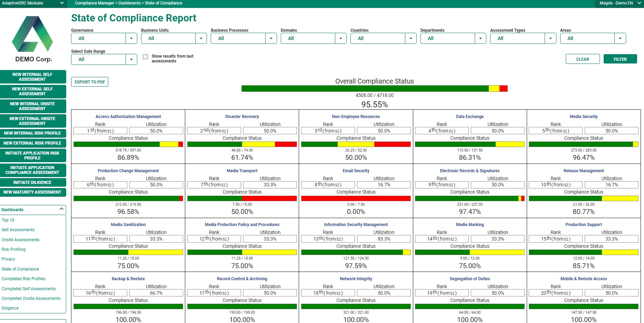Viewport: 644px width, 323px height.
Task: Click the DEMO Corp. company logo
Action: point(32,38)
